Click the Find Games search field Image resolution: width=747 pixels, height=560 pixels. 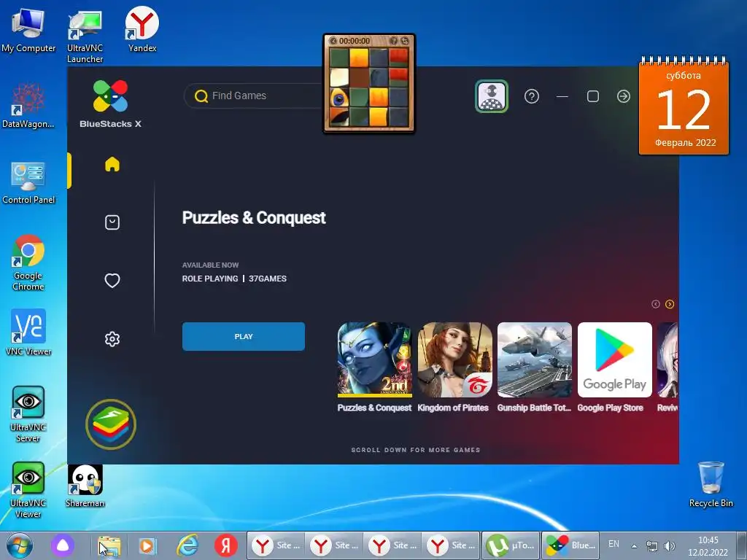pos(255,96)
